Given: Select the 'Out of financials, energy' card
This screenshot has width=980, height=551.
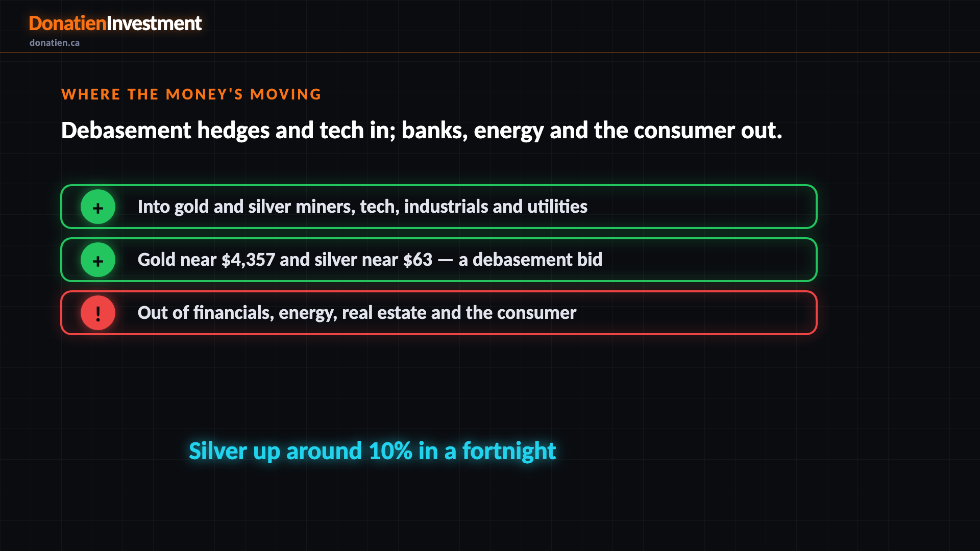Looking at the screenshot, I should tap(439, 313).
